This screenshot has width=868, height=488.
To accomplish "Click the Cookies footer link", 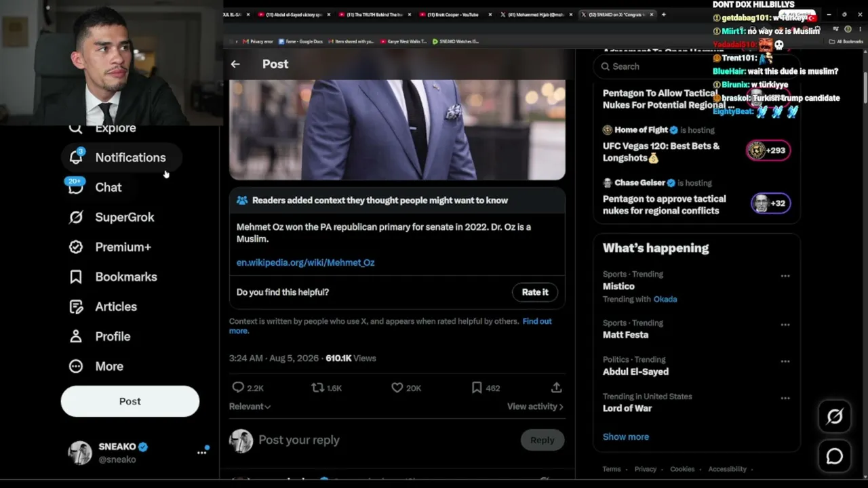I will click(682, 469).
